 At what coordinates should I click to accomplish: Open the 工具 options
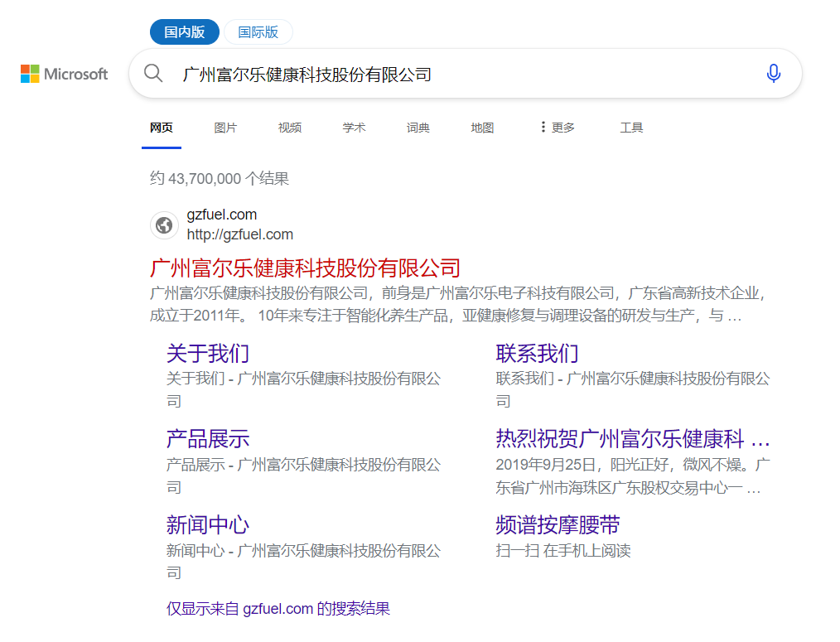pyautogui.click(x=631, y=128)
